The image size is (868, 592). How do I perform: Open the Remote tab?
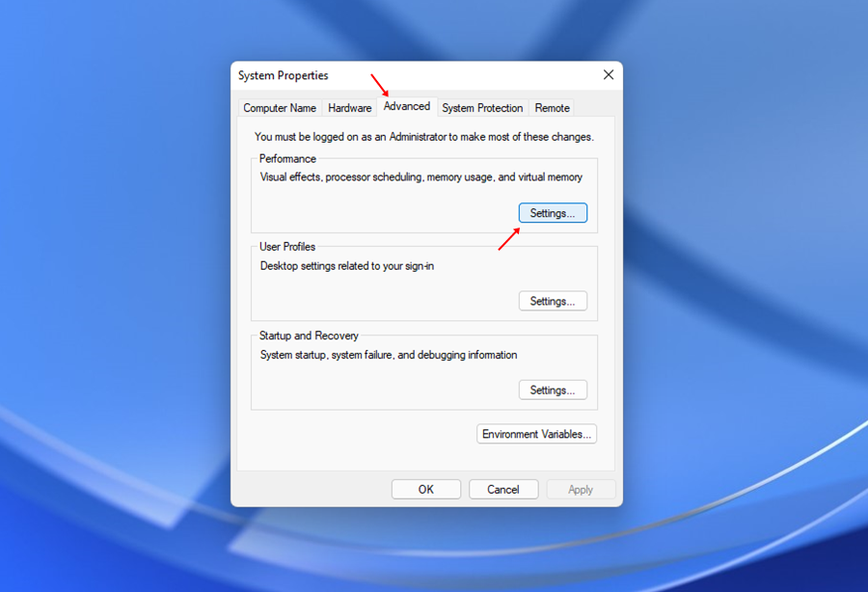552,108
